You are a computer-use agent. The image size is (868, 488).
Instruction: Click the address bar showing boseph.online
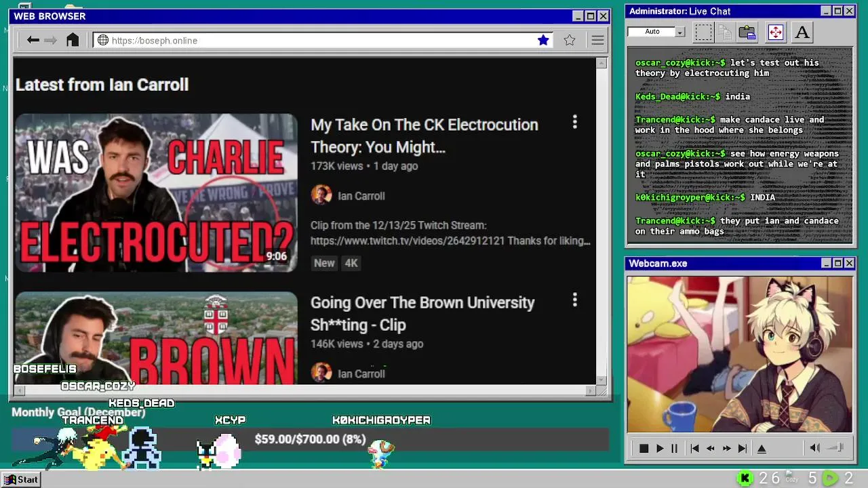(x=323, y=40)
